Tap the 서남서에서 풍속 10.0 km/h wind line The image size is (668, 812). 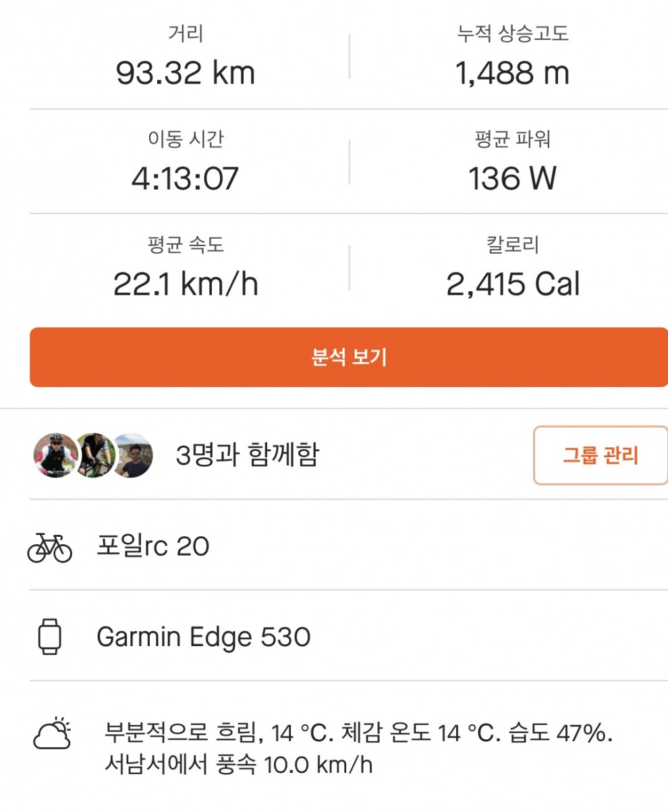click(x=239, y=765)
